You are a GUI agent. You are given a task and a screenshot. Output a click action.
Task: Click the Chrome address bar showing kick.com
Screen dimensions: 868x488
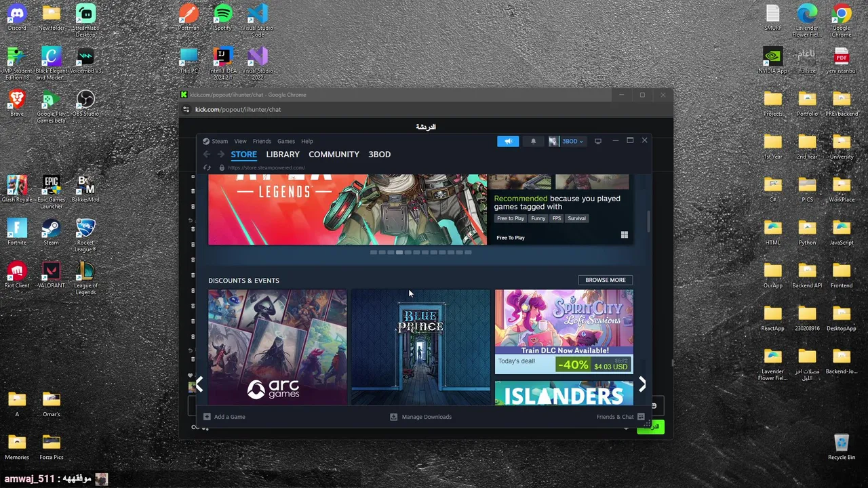(238, 110)
